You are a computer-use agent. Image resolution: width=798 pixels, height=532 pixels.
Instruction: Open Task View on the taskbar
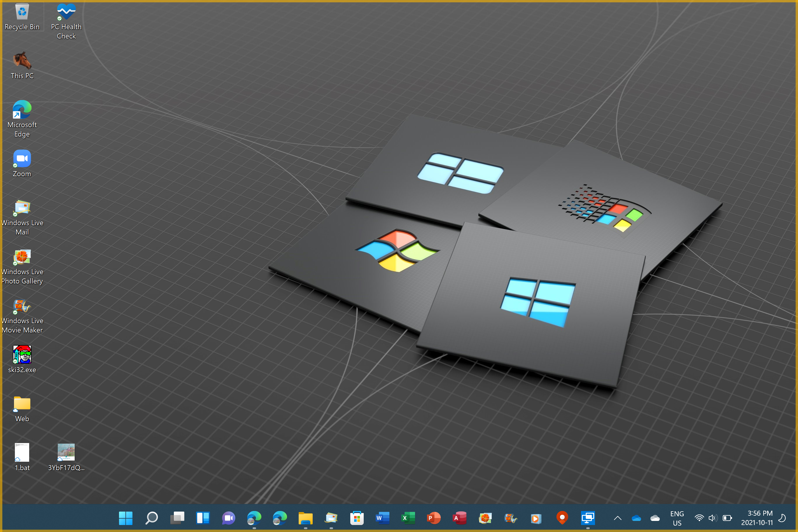(x=177, y=518)
